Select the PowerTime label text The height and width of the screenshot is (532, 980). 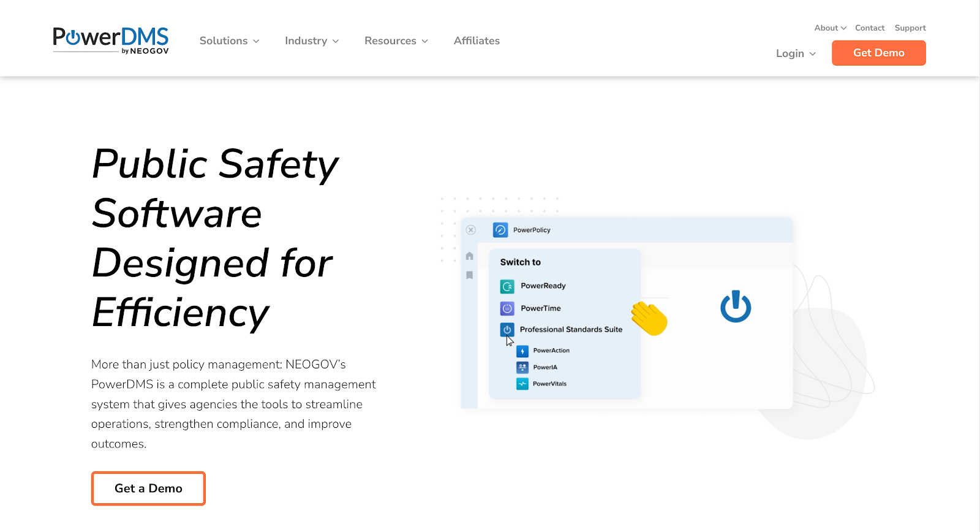point(541,308)
